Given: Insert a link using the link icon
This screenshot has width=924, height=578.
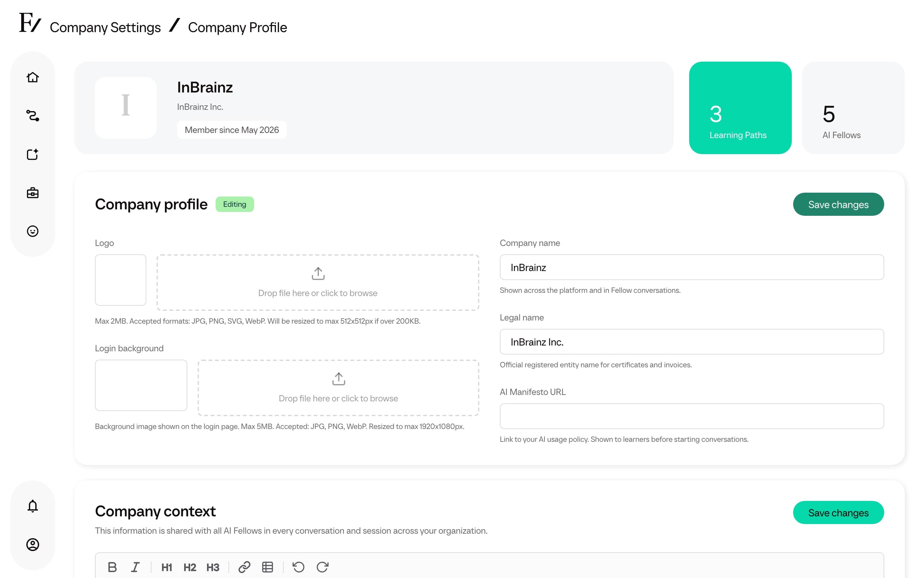Looking at the screenshot, I should [244, 567].
